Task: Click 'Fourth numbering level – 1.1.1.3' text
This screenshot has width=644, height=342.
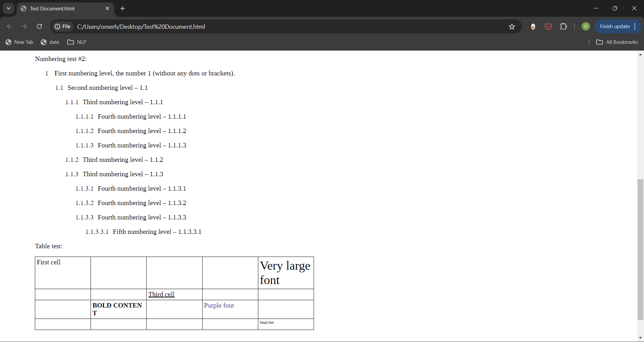Action: (142, 145)
